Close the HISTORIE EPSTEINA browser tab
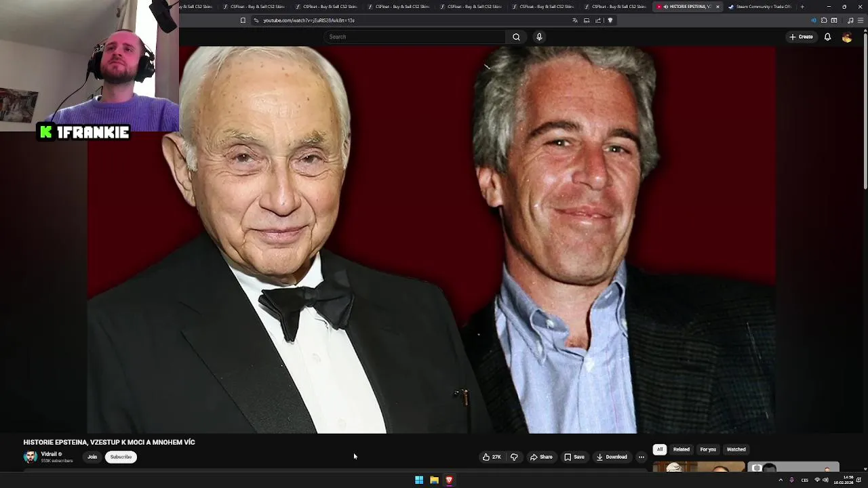The image size is (868, 488). coord(717,7)
